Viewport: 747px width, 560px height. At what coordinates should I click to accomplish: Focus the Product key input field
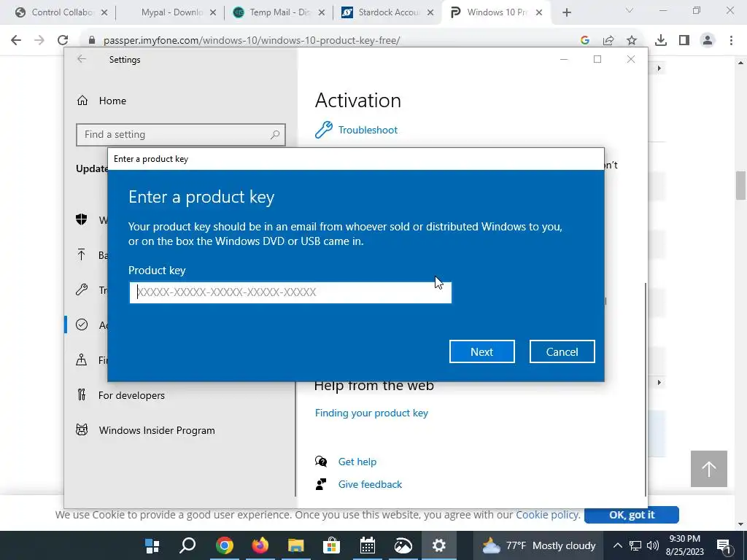pos(290,292)
